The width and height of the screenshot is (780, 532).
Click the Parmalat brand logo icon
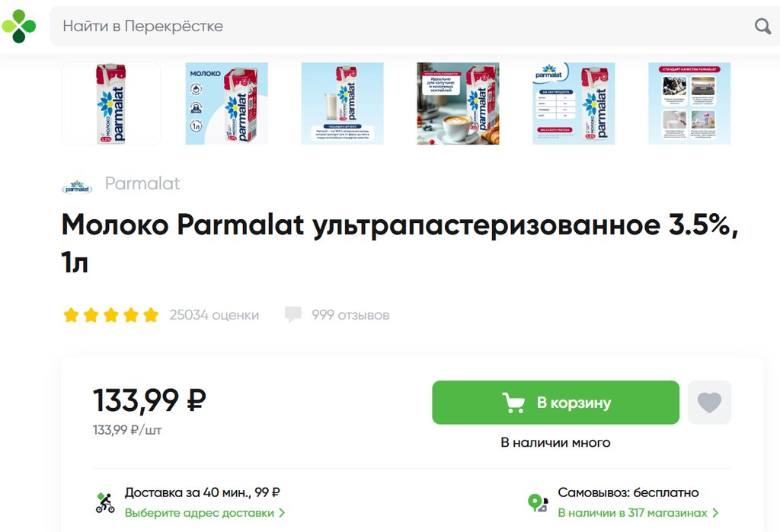(77, 185)
